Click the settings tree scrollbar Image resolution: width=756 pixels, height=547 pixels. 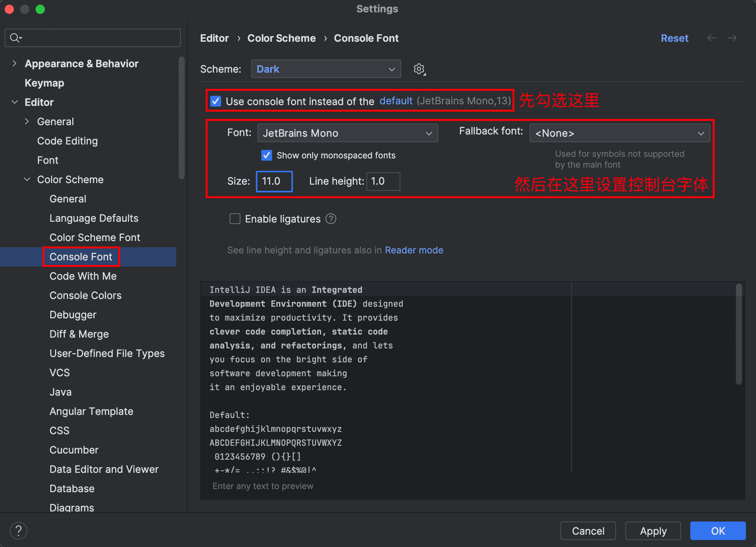point(182,118)
